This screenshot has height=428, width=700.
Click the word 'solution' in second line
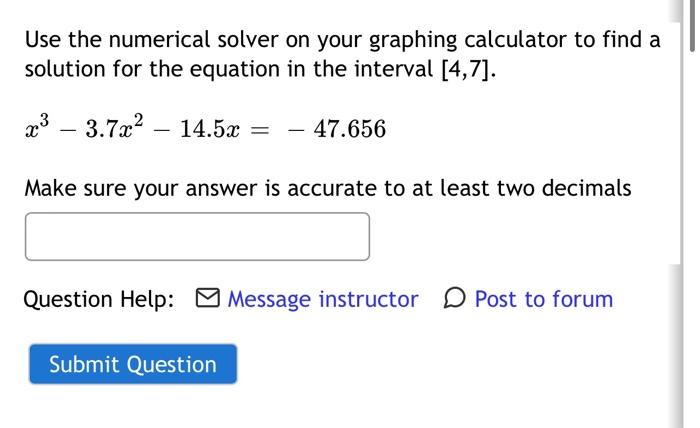[65, 69]
